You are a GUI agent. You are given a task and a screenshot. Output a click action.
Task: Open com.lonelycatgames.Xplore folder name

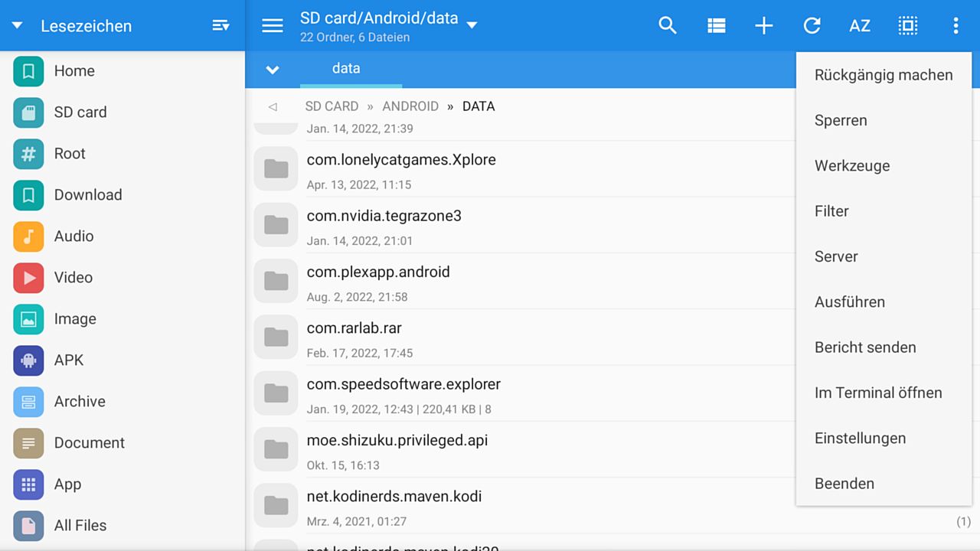pos(401,160)
